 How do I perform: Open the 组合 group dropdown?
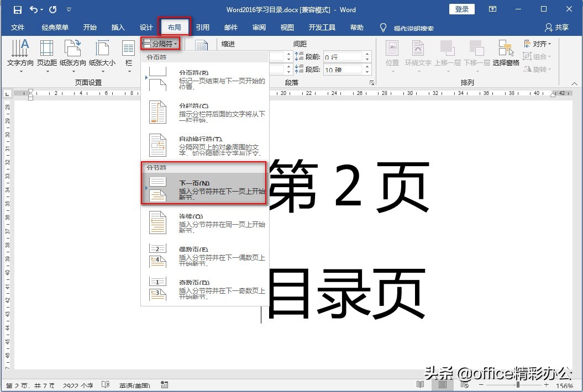coord(537,56)
